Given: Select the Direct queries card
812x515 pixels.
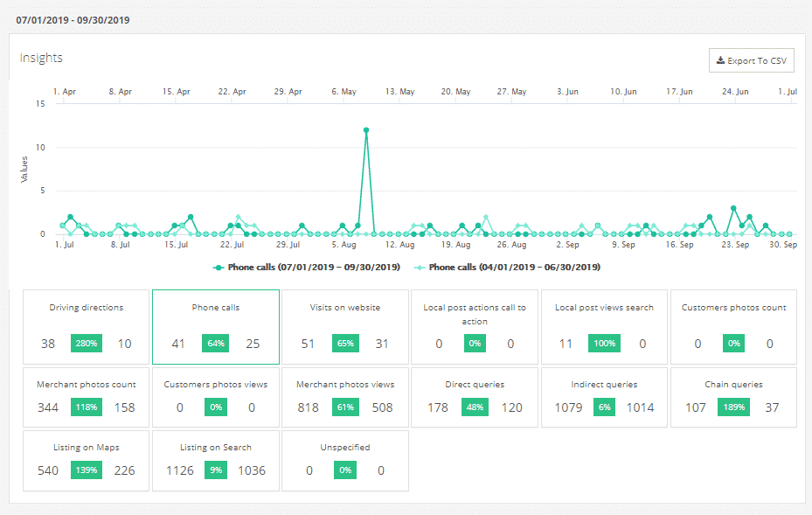Looking at the screenshot, I should [x=475, y=398].
